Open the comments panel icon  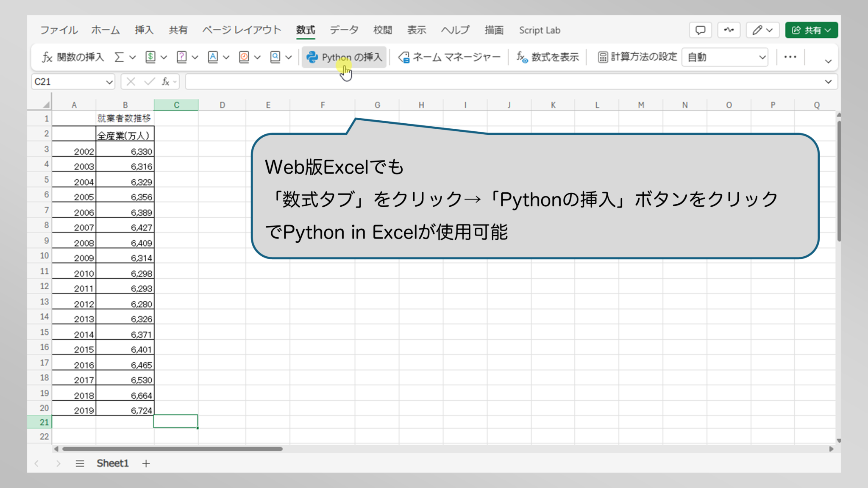tap(700, 30)
